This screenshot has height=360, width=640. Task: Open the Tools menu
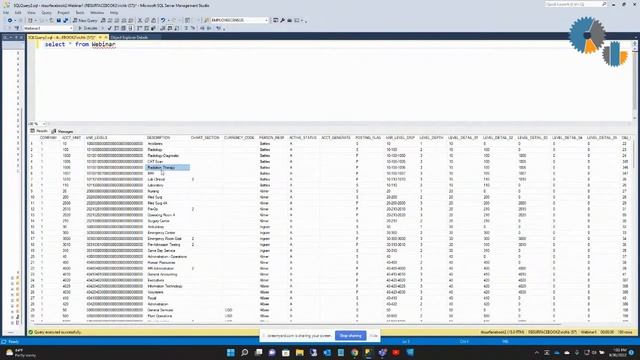pos(80,13)
